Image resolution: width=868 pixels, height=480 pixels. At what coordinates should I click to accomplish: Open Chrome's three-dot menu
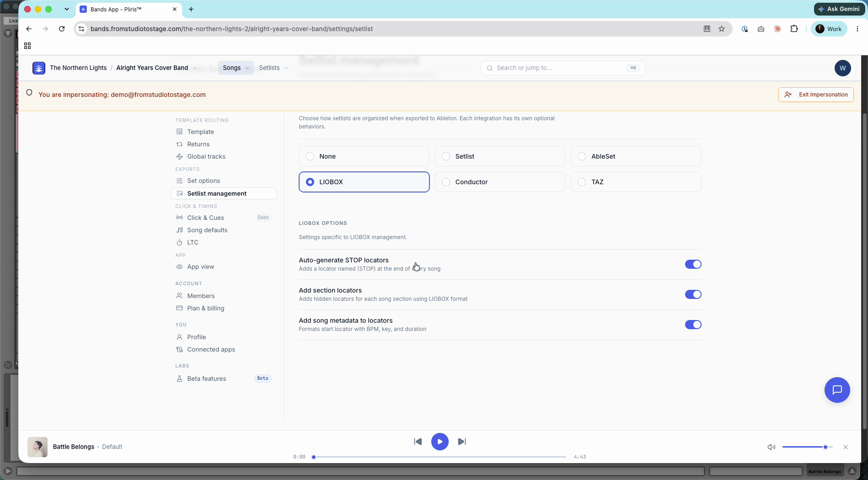(x=857, y=29)
